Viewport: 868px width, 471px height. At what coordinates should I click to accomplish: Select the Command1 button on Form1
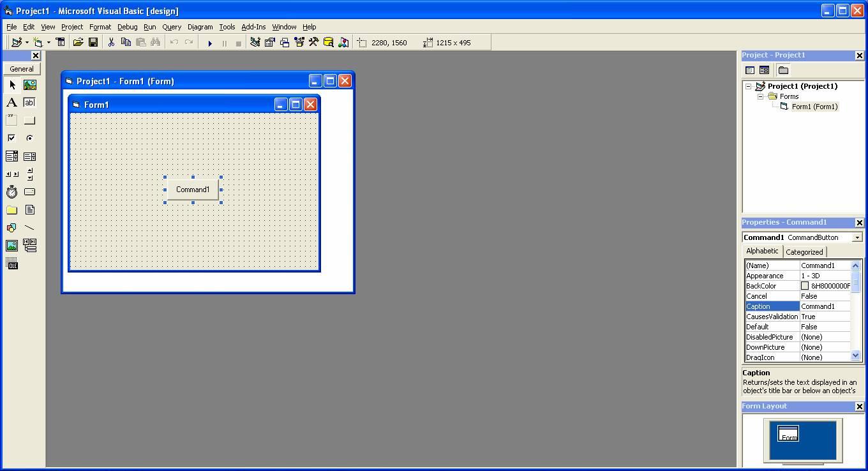pos(193,189)
